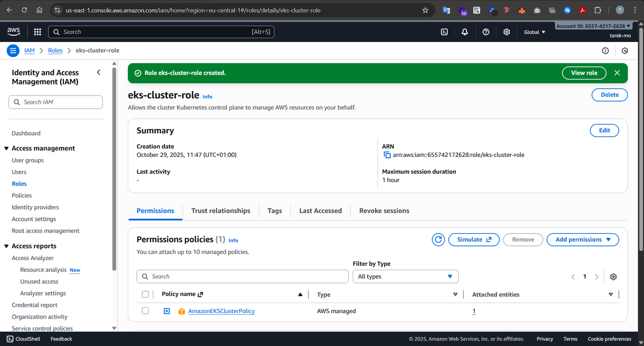Open the Last Accessed tab

[x=320, y=211]
